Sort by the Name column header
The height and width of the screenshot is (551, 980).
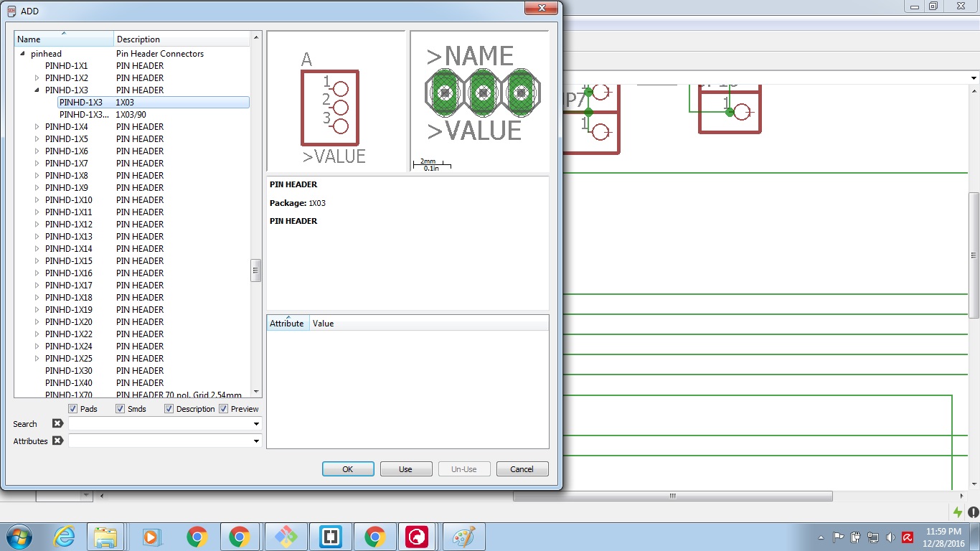coord(64,39)
